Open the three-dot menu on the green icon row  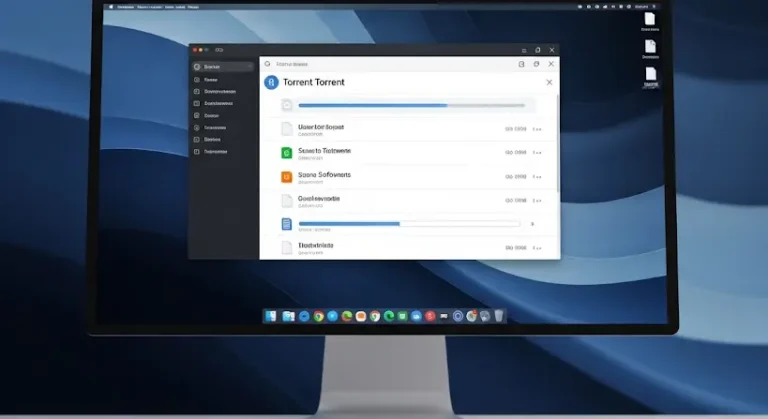pos(537,153)
